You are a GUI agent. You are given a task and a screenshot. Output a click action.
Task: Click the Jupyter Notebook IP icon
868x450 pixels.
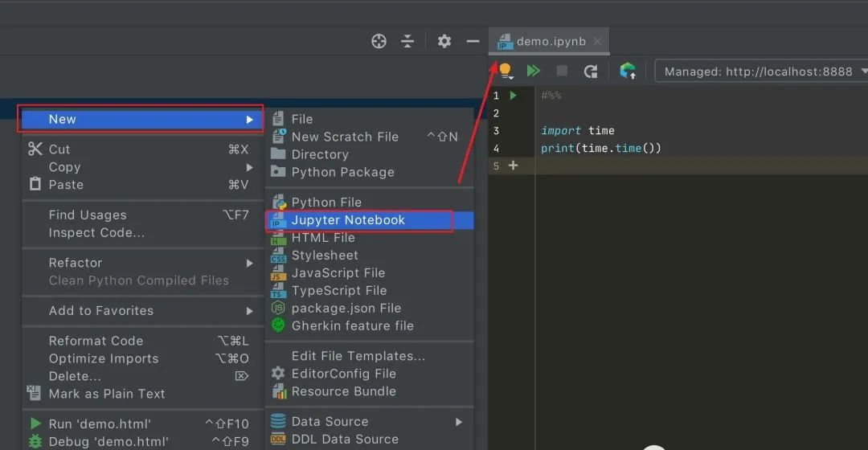point(278,220)
